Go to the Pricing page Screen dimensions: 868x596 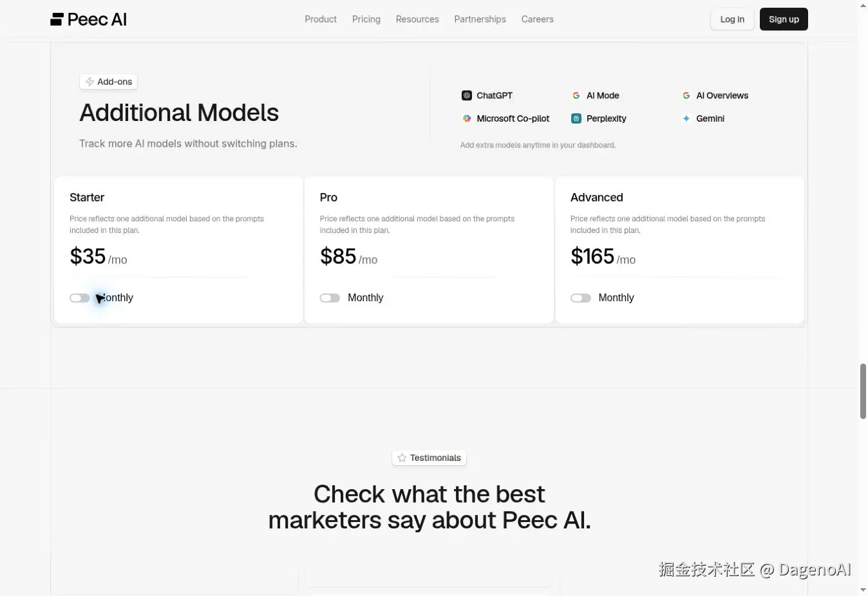[x=366, y=19]
